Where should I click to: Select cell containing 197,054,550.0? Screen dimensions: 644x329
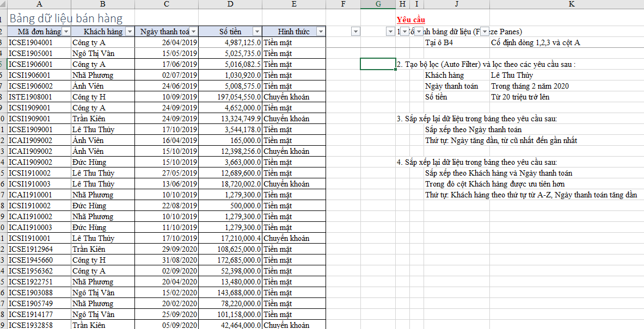point(230,97)
